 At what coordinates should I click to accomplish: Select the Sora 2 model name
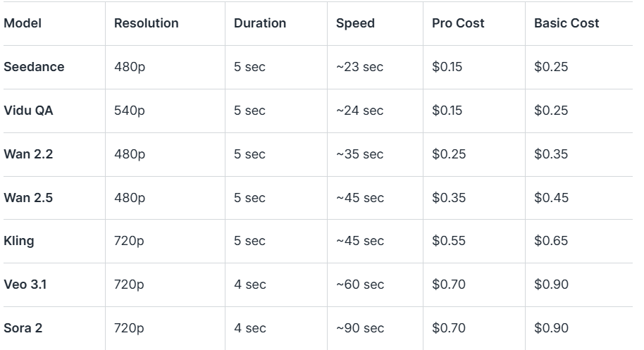click(23, 328)
